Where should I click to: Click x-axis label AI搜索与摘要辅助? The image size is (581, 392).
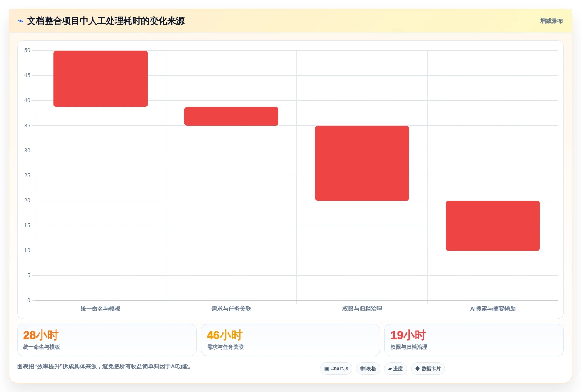pos(493,309)
